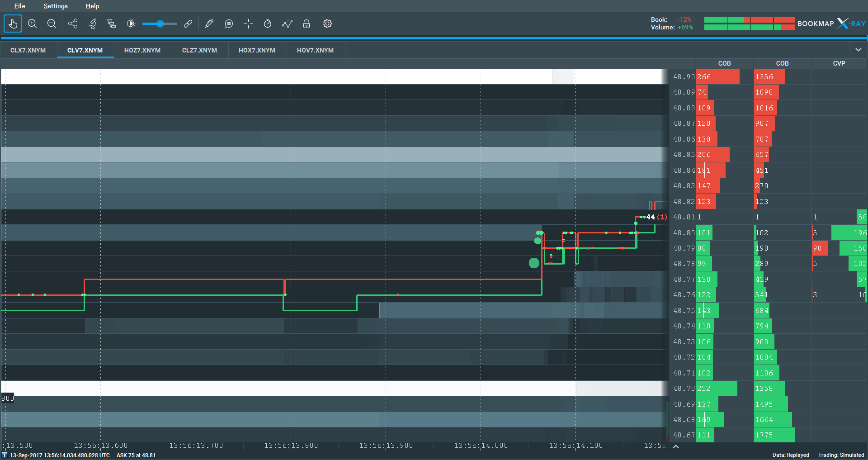Open the File menu

[x=19, y=6]
